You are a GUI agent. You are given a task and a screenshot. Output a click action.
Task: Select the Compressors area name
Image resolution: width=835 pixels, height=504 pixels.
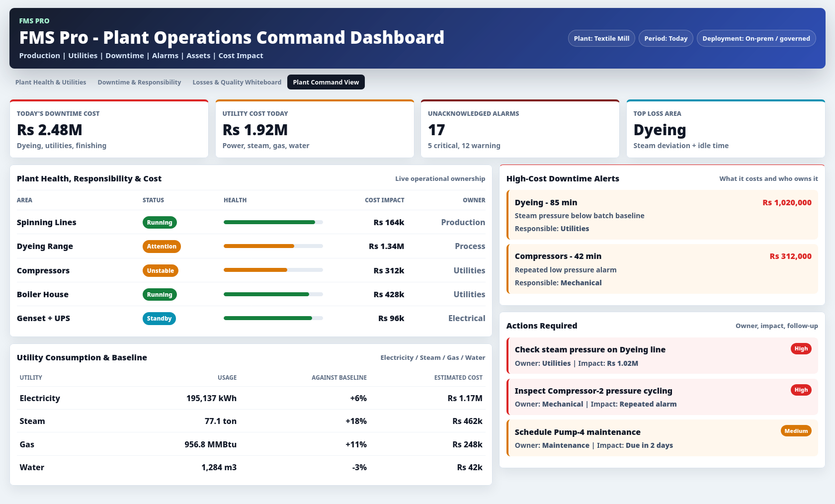(x=43, y=270)
